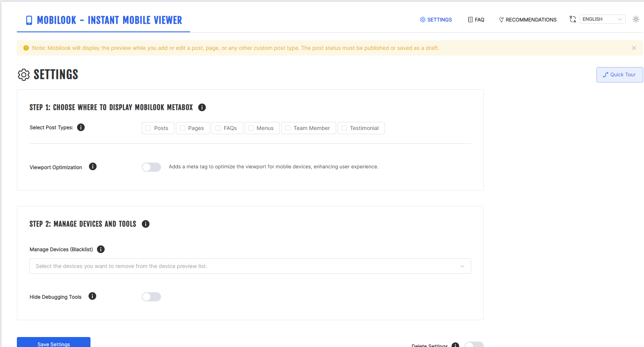Viewport: 644px width, 347px height.
Task: Check the Pages post type checkbox
Action: (182, 128)
